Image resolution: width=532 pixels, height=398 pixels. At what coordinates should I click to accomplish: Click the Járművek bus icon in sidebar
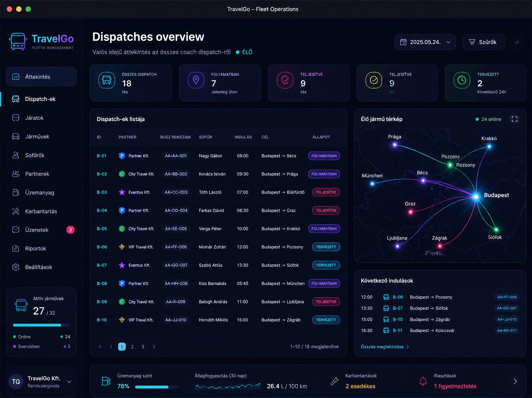click(x=16, y=136)
